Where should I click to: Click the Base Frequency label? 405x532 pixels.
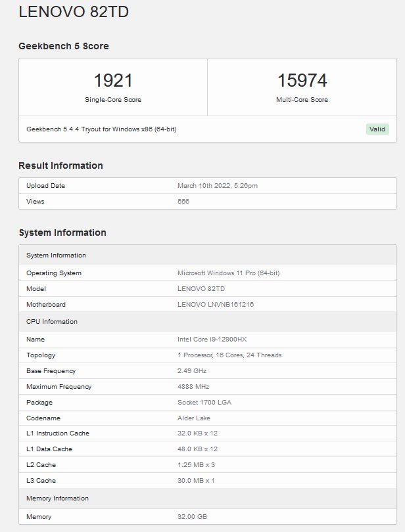pyautogui.click(x=51, y=371)
